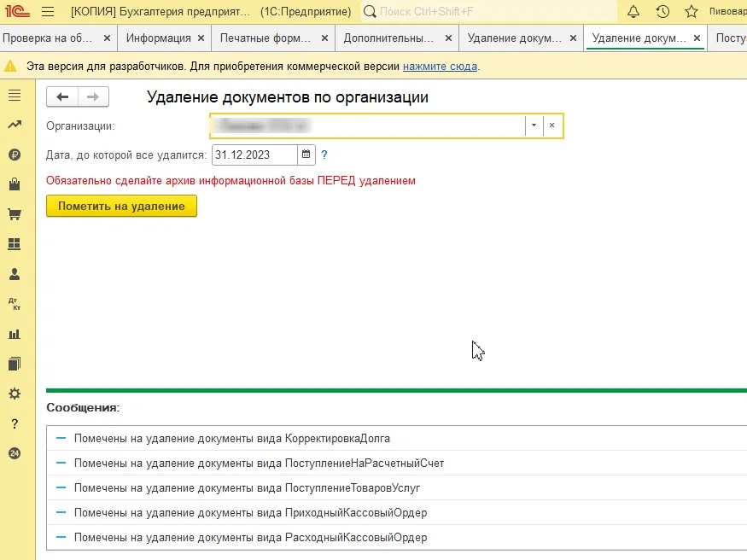Clear the Организации field with the x button
The height and width of the screenshot is (560, 747).
click(551, 125)
